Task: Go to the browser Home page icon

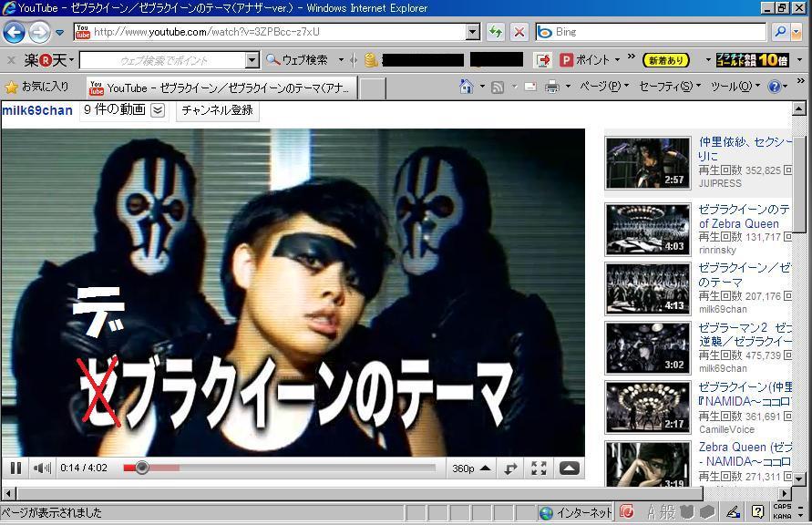Action: pyautogui.click(x=466, y=87)
